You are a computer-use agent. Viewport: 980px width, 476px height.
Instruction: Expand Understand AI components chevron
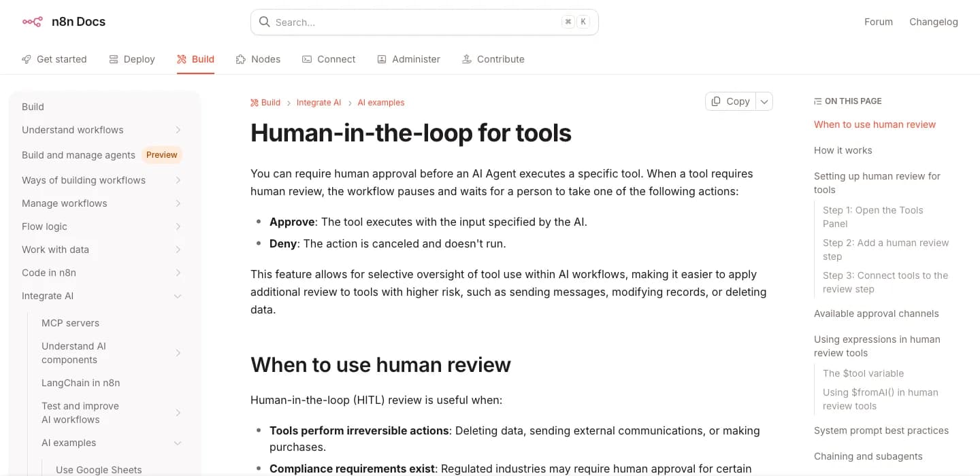point(178,353)
